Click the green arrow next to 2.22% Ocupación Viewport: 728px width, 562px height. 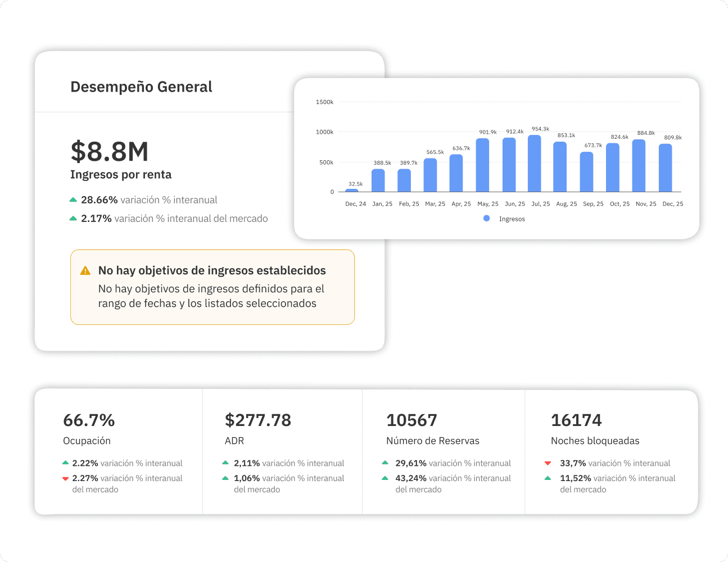click(x=64, y=463)
